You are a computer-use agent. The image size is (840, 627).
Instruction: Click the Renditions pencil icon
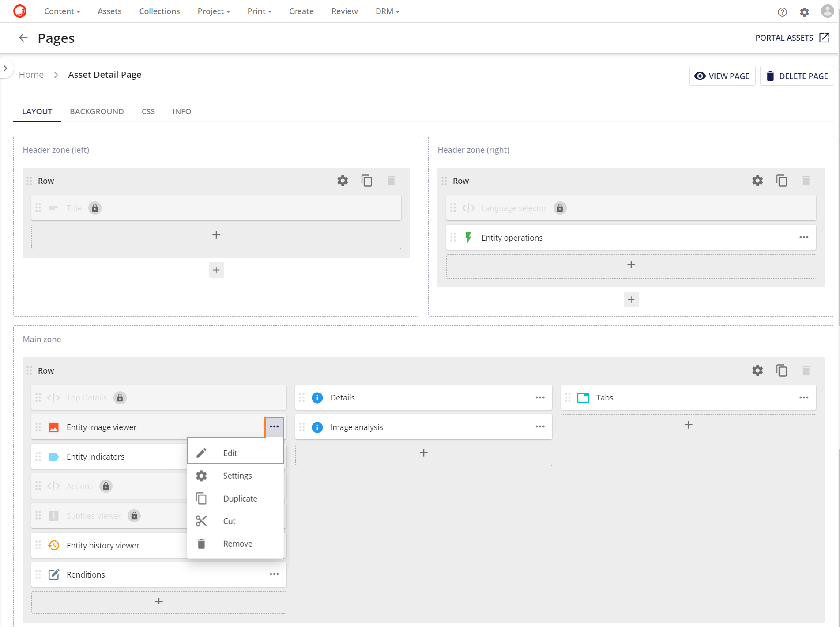(x=53, y=574)
